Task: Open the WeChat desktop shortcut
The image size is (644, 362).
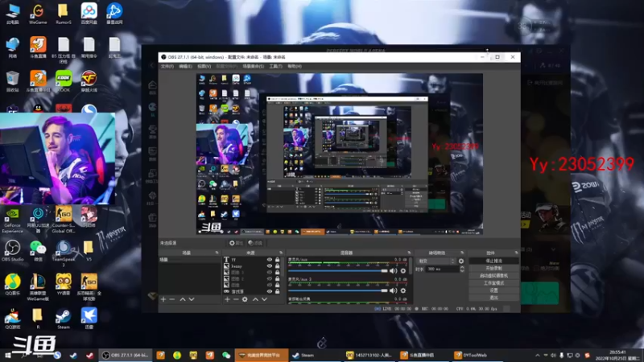Action: (x=38, y=251)
